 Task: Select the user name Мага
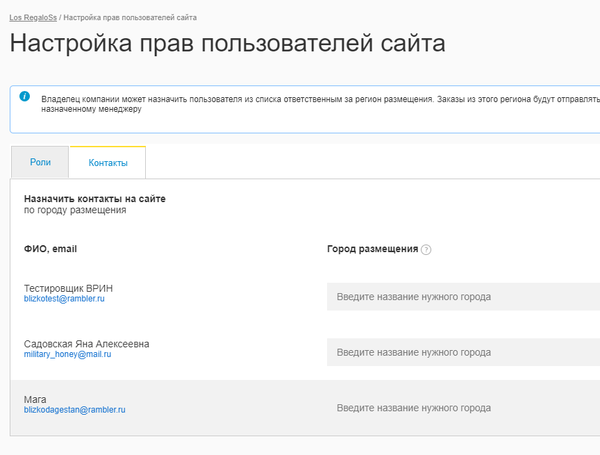pyautogui.click(x=36, y=399)
